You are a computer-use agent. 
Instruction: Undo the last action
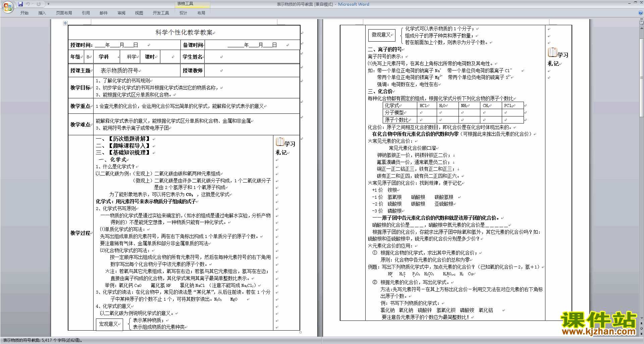coord(28,4)
